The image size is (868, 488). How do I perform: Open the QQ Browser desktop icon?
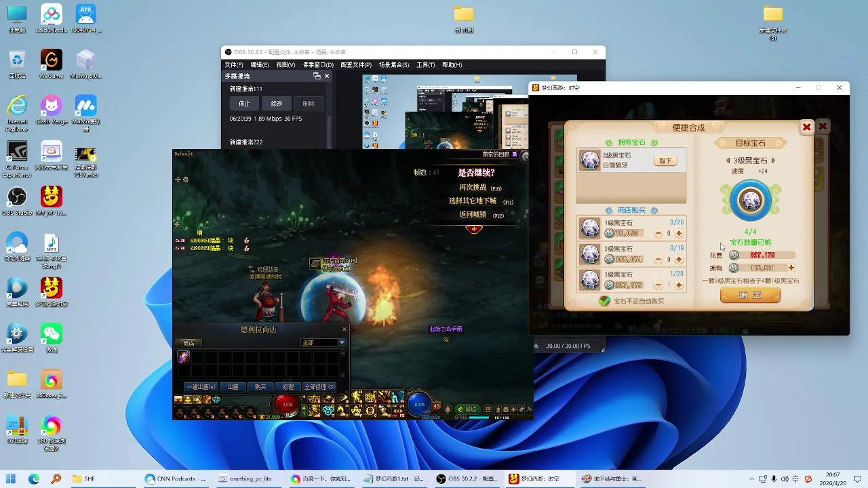pyautogui.click(x=17, y=246)
